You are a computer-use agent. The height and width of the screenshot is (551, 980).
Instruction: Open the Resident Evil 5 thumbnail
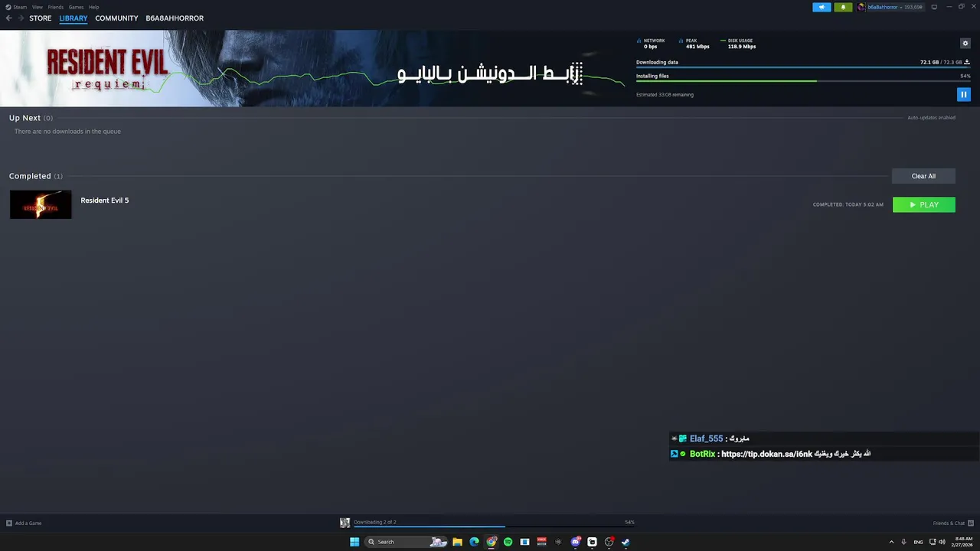coord(41,204)
